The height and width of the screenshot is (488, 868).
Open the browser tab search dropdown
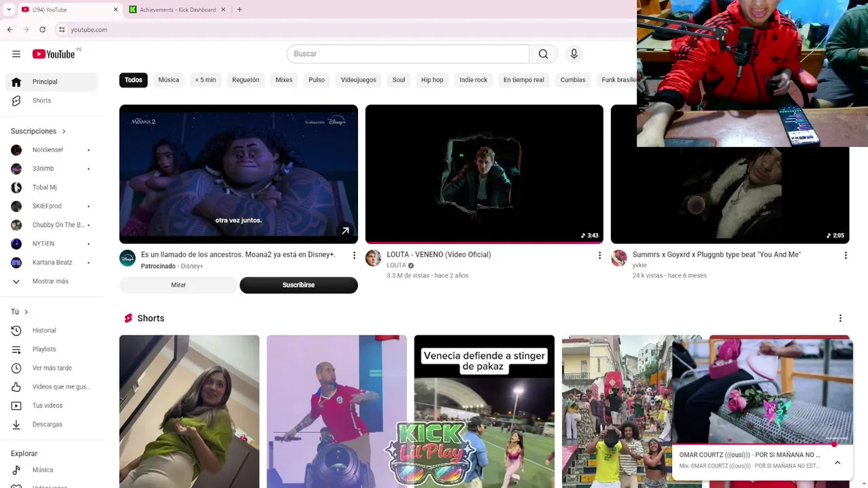(8, 9)
